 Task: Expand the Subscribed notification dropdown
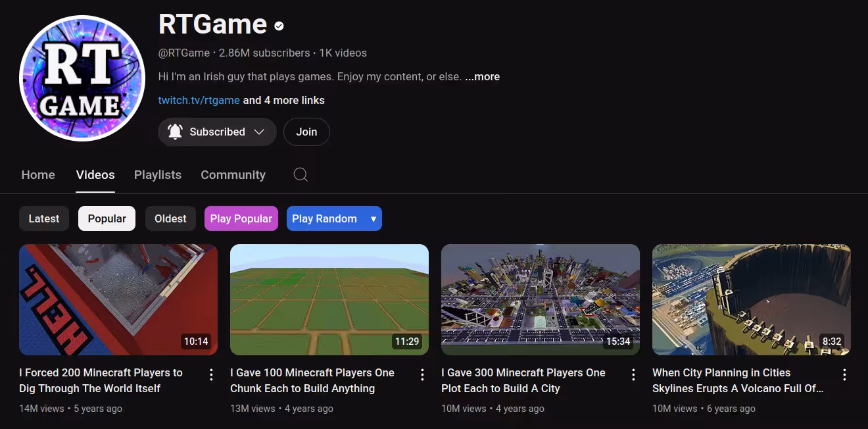240,132
